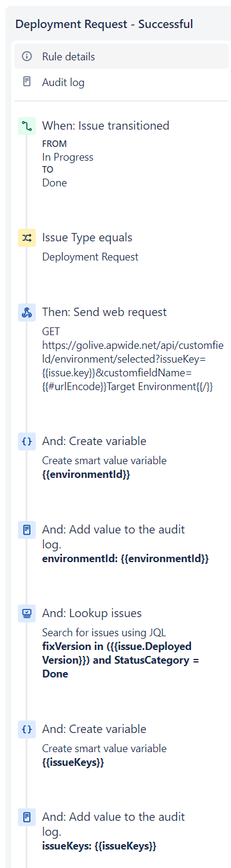Click the environmentId Create variable braces icon

tap(27, 441)
